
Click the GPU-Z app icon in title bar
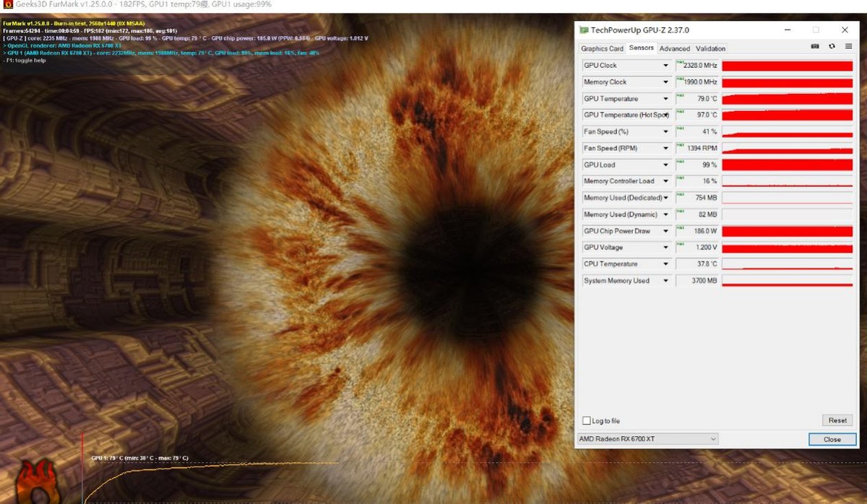pyautogui.click(x=585, y=30)
